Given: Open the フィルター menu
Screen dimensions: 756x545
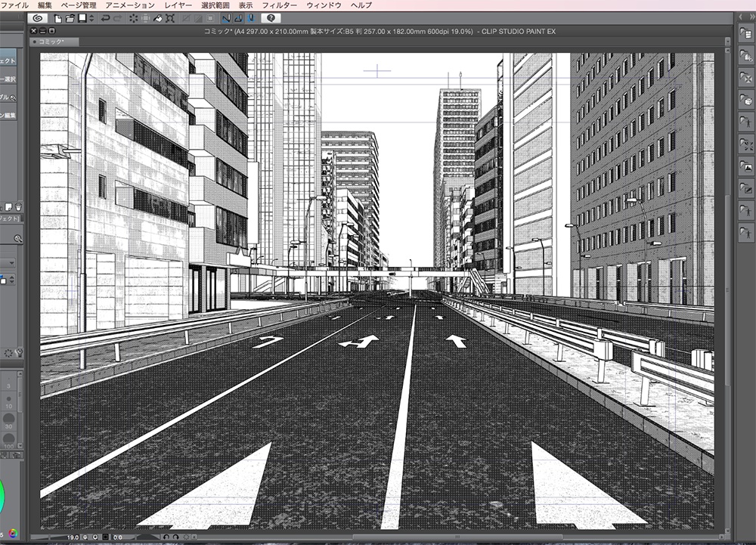Looking at the screenshot, I should click(280, 5).
